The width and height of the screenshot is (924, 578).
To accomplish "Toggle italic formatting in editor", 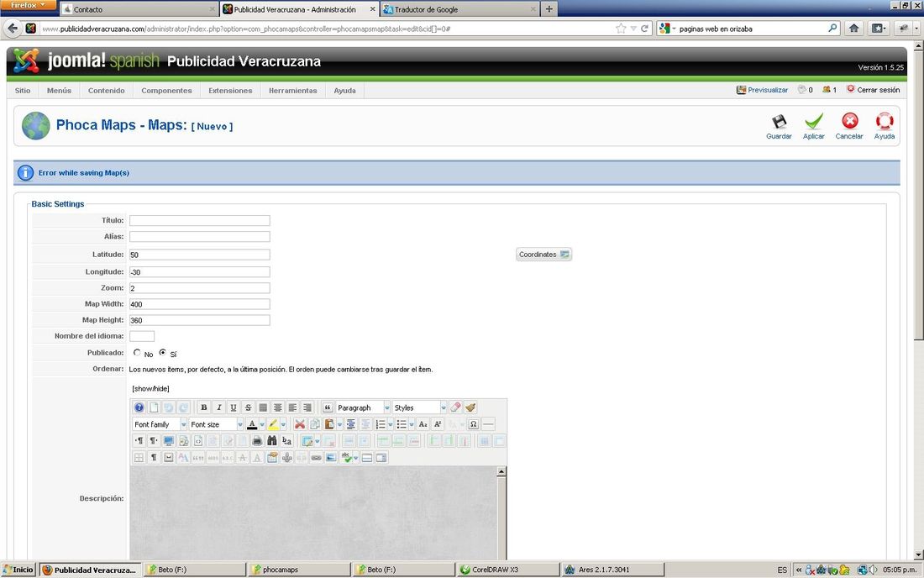I will pyautogui.click(x=218, y=407).
